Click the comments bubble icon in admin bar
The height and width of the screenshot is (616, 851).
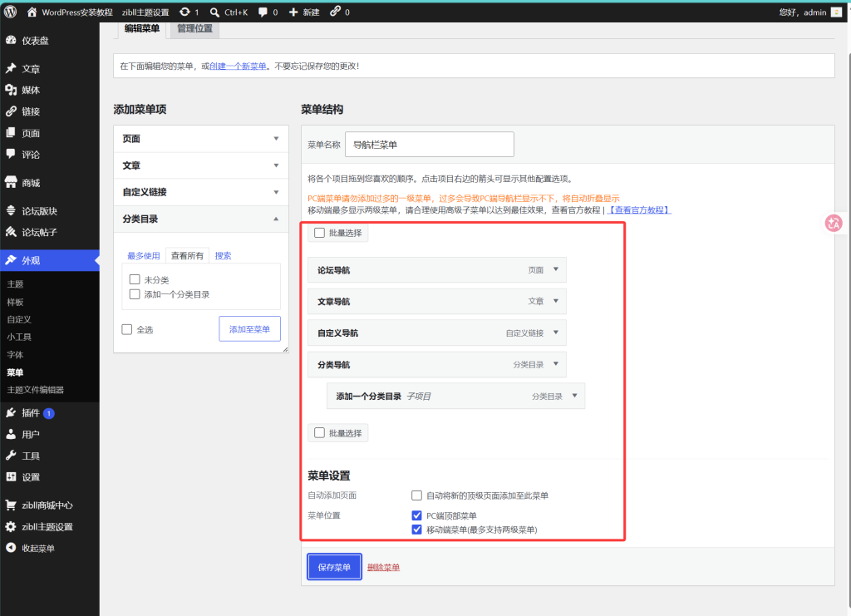263,12
